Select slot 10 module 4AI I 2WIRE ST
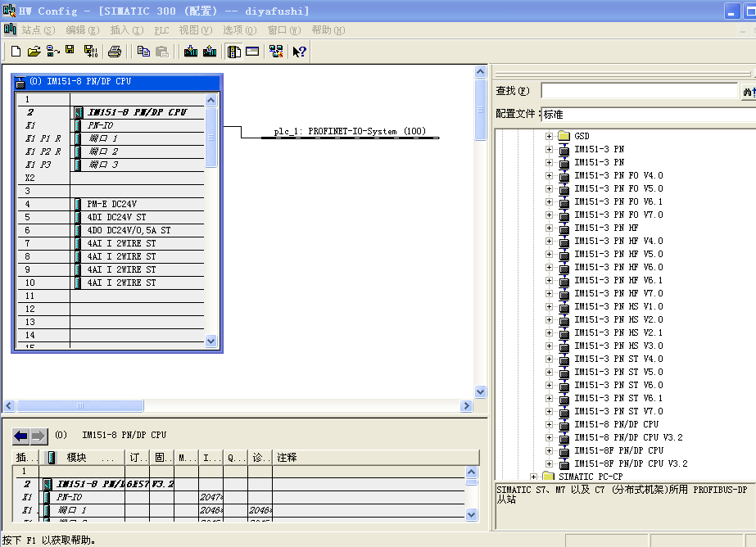The image size is (756, 547). click(x=121, y=283)
